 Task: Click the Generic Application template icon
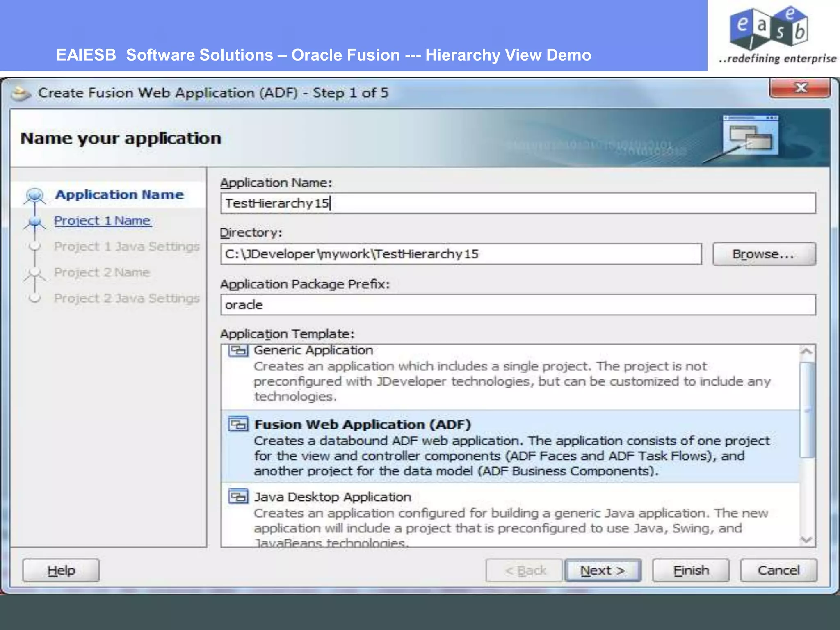(238, 351)
